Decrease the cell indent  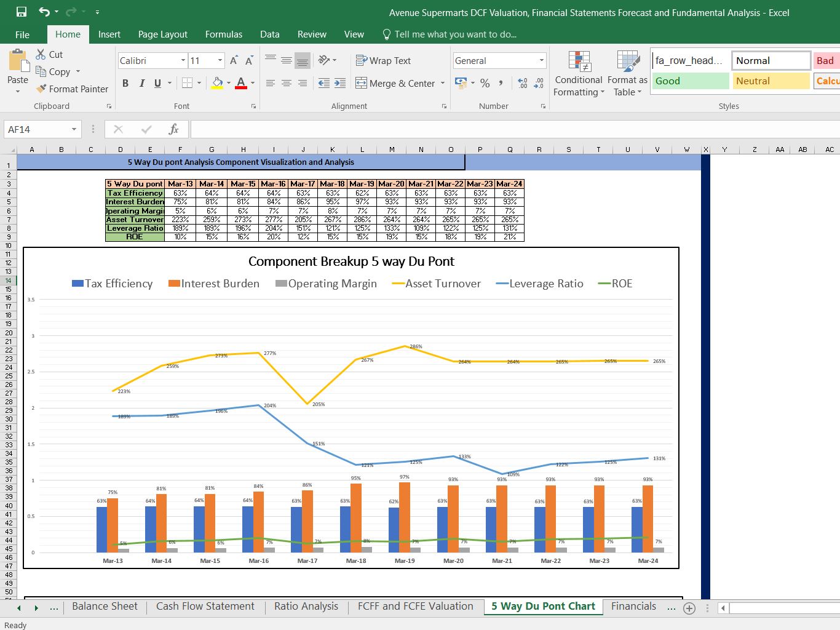[324, 83]
